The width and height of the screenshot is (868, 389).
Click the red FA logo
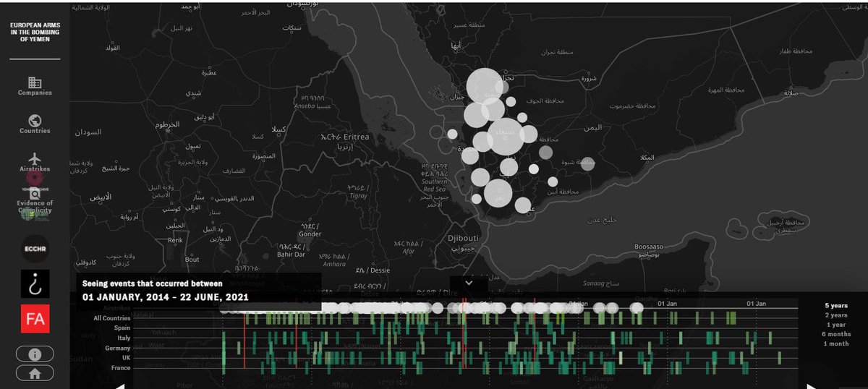[x=35, y=319]
